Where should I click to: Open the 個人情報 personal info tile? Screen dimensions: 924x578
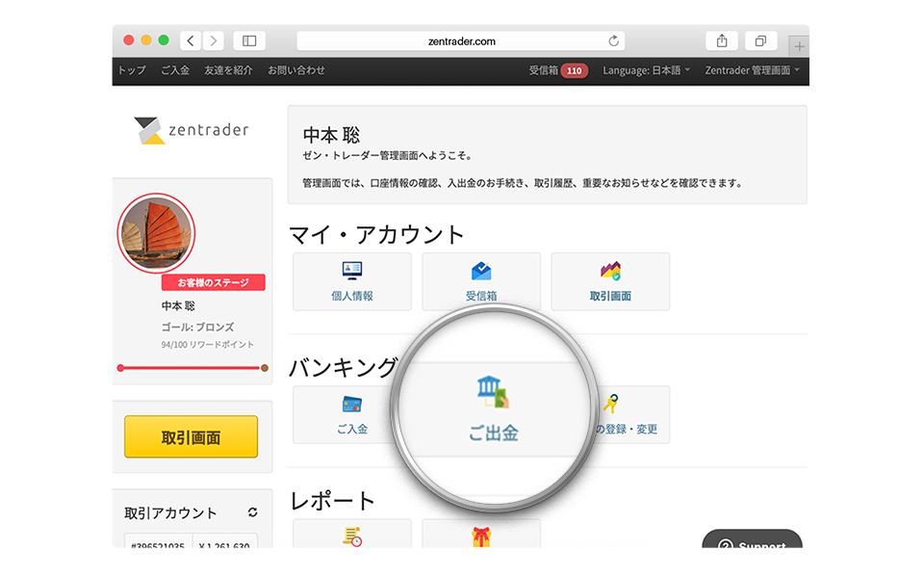(x=351, y=280)
